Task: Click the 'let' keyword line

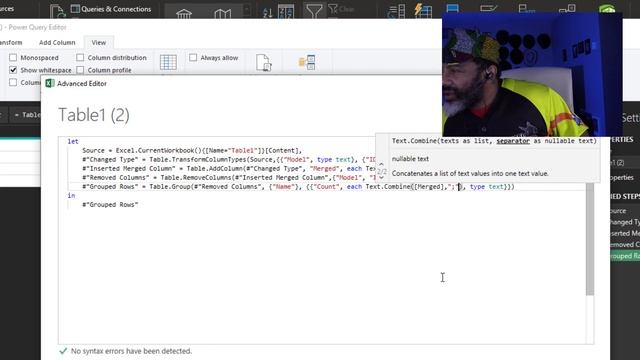Action: [x=73, y=142]
